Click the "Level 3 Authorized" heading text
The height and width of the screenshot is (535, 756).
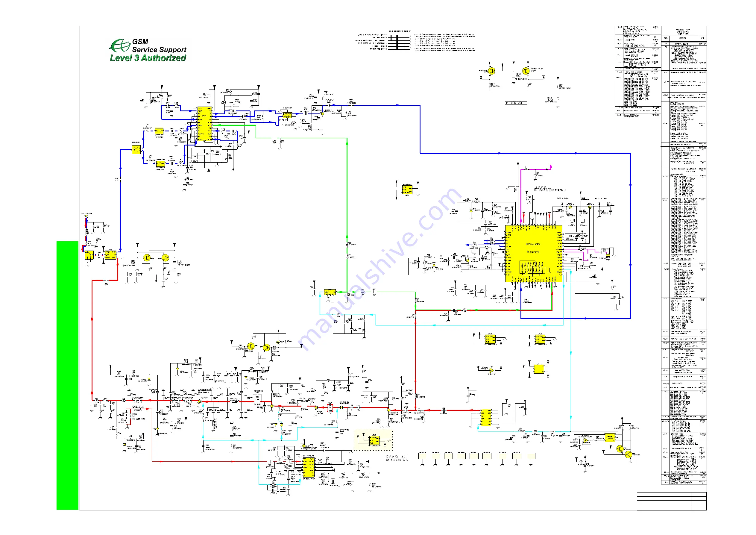pyautogui.click(x=148, y=58)
